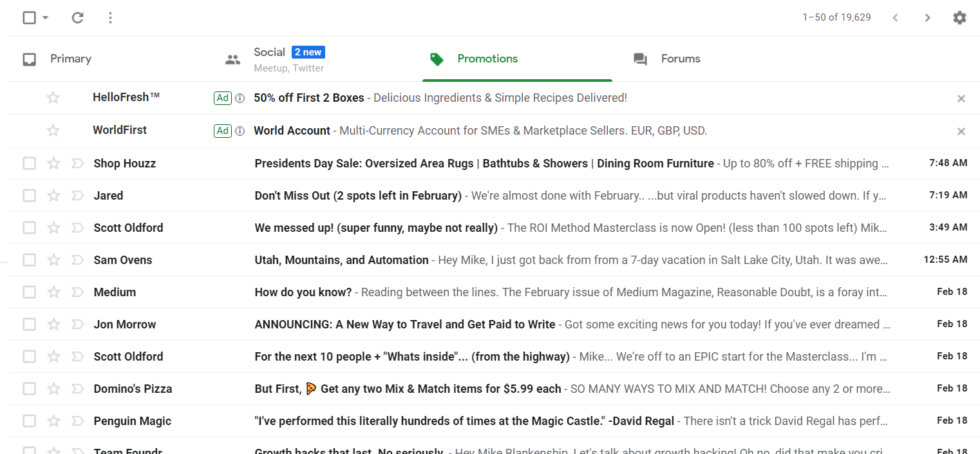Viewport: 980px width, 454px height.
Task: Select the Shop Houzz email checkbox
Action: [29, 164]
